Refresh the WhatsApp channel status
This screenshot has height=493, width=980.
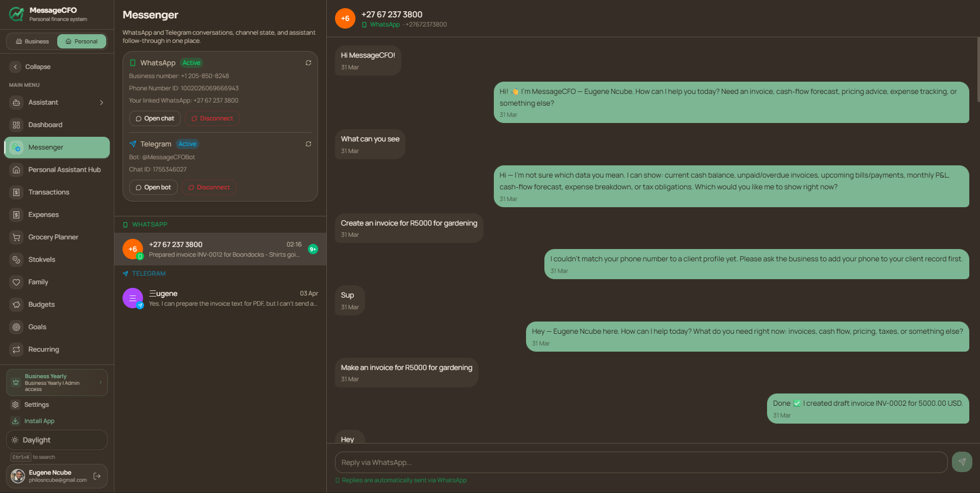click(x=308, y=62)
